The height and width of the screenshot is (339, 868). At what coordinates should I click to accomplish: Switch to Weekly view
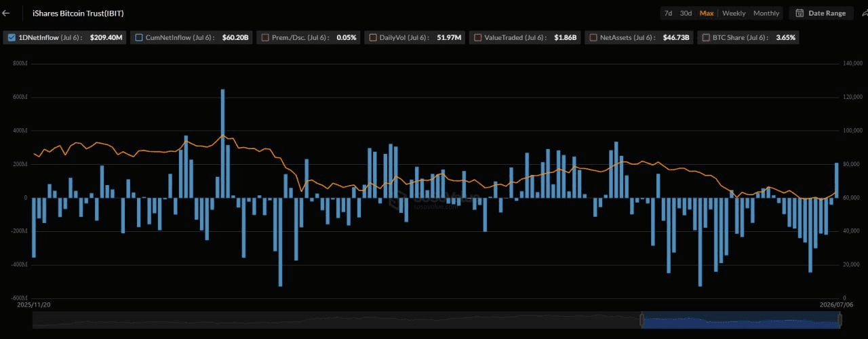[x=734, y=13]
